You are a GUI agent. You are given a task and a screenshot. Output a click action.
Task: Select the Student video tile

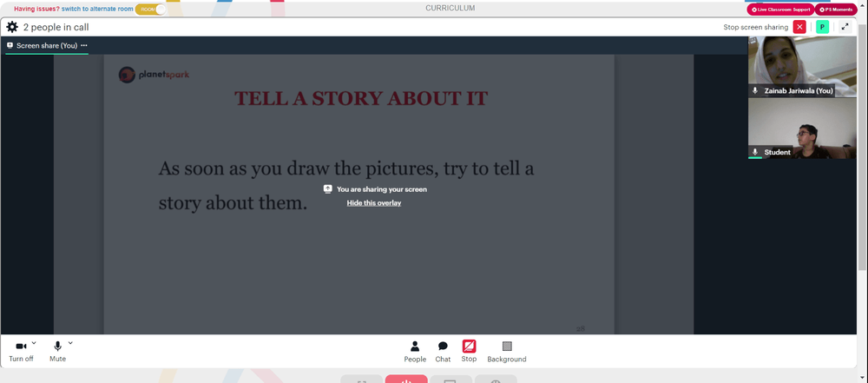click(802, 129)
